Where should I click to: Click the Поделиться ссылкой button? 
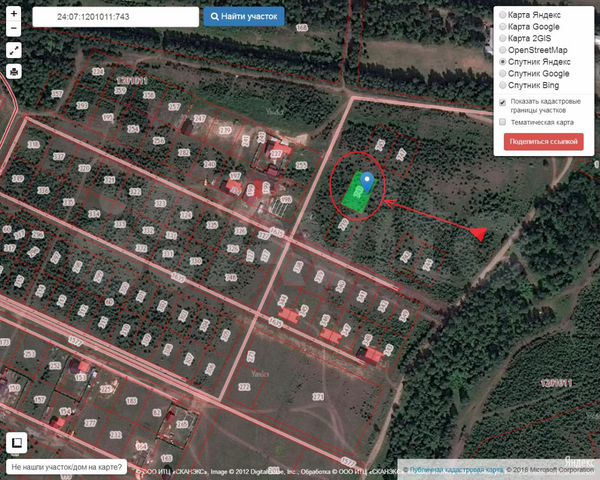[543, 142]
